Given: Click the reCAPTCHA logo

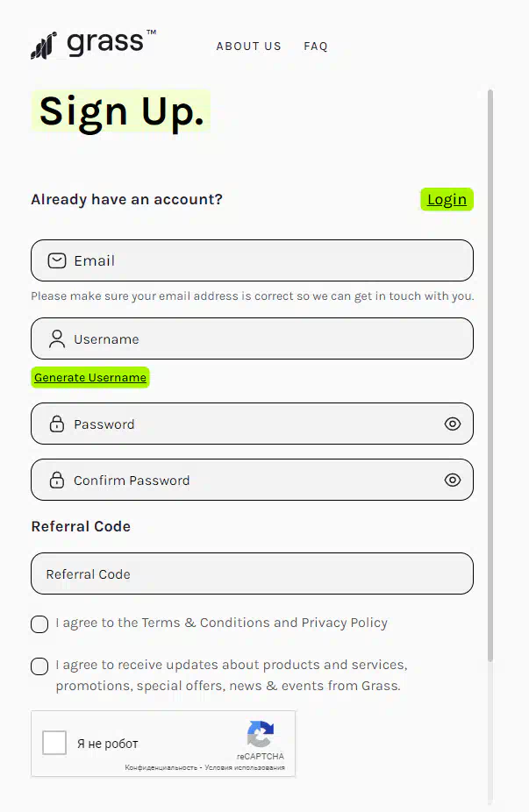Looking at the screenshot, I should pyautogui.click(x=260, y=734).
